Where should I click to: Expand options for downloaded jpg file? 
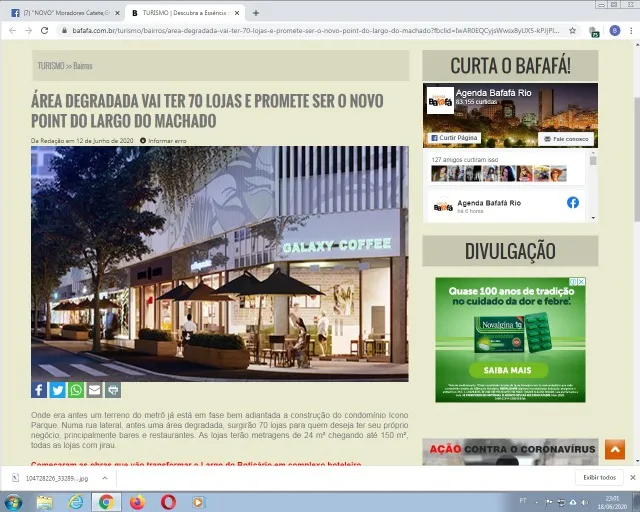[105, 478]
